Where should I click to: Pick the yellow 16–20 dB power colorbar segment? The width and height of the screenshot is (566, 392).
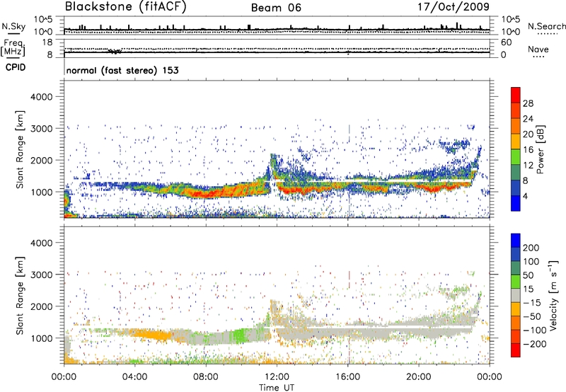[516, 142]
